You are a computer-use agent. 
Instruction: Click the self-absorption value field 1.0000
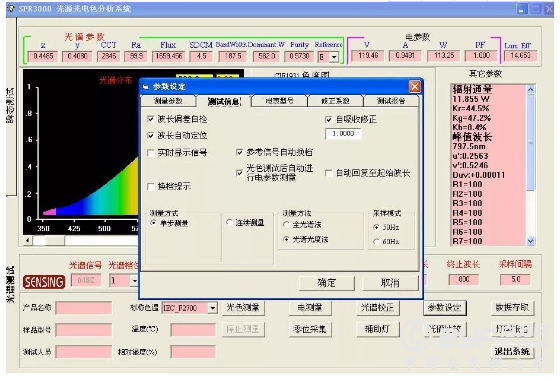343,134
